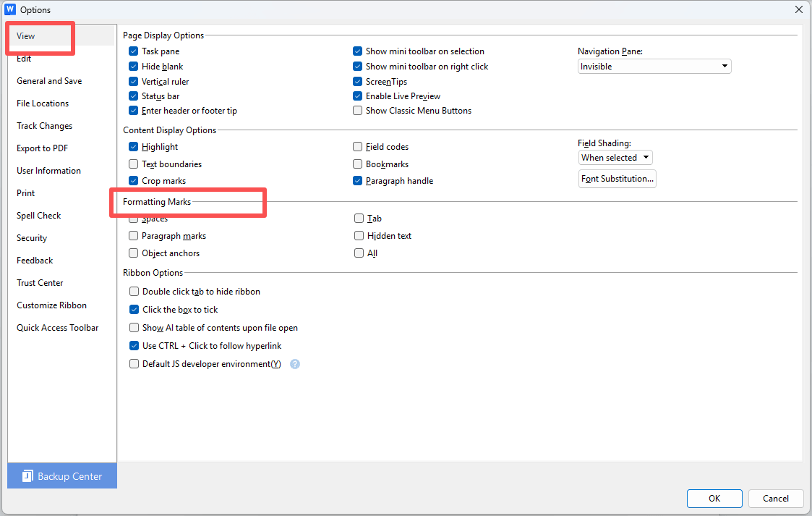Viewport: 812px width, 516px height.
Task: Check the All formatting marks option
Action: [x=359, y=253]
